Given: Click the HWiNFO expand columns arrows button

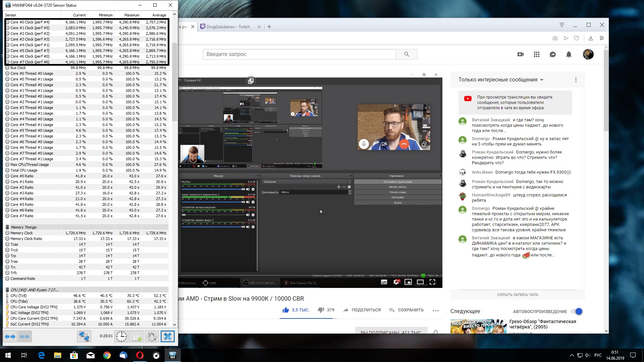Looking at the screenshot, I should click(x=10, y=336).
